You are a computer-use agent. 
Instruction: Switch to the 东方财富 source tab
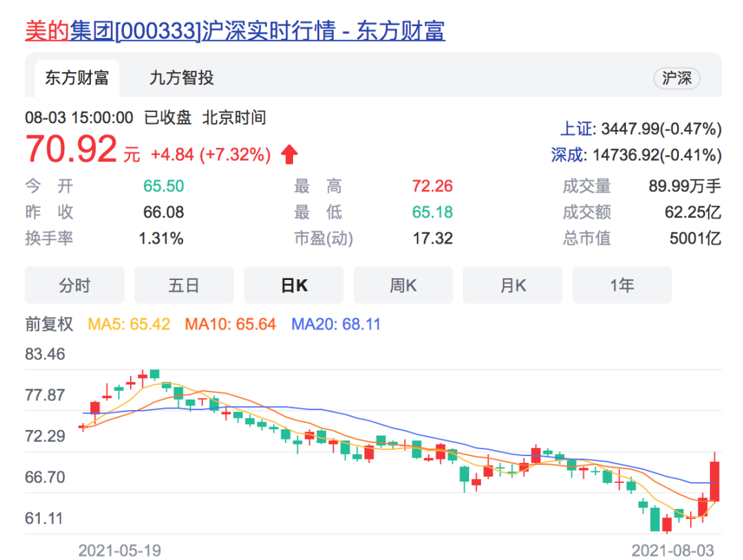click(76, 78)
